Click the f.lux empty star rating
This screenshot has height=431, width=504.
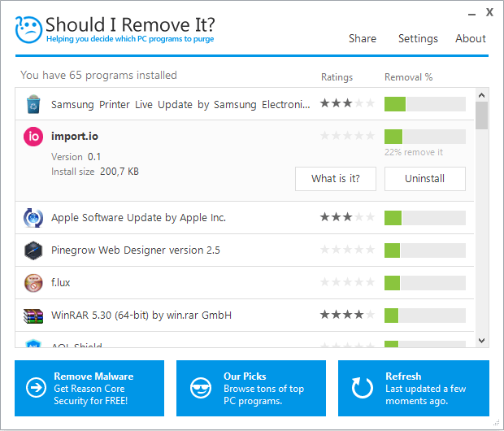[x=347, y=282]
